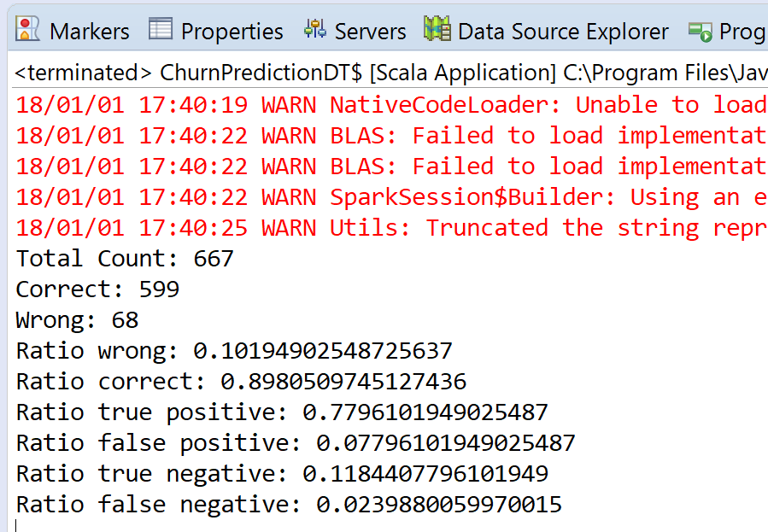
Task: Switch to the Progress tab
Action: (x=742, y=32)
